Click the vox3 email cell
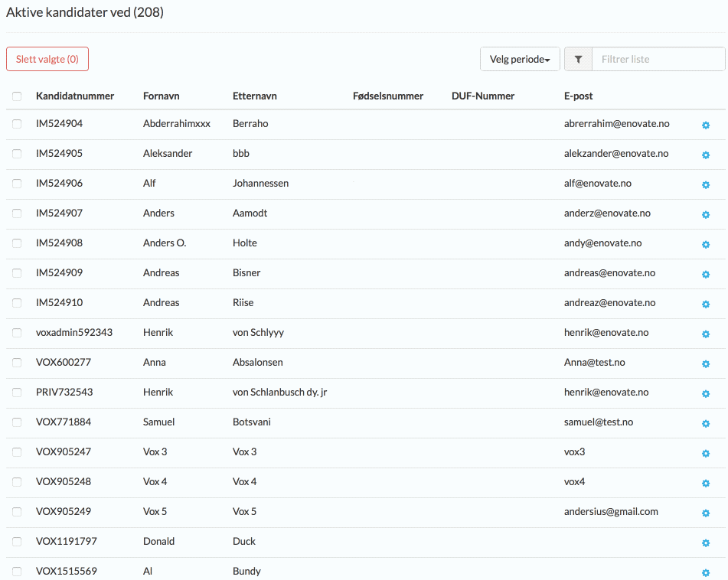The width and height of the screenshot is (728, 580). 574,452
